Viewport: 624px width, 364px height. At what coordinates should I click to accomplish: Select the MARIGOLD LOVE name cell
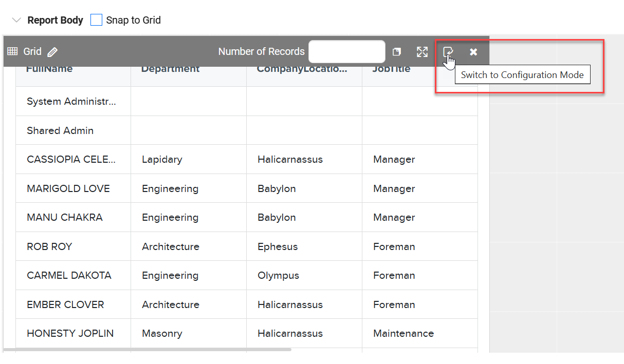[73, 188]
